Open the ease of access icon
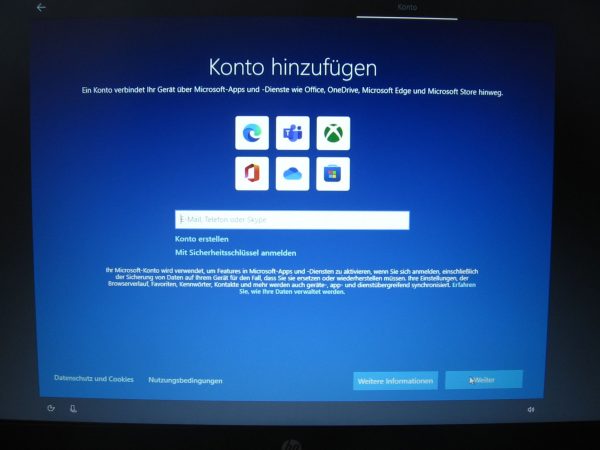The height and width of the screenshot is (450, 600). coord(51,408)
